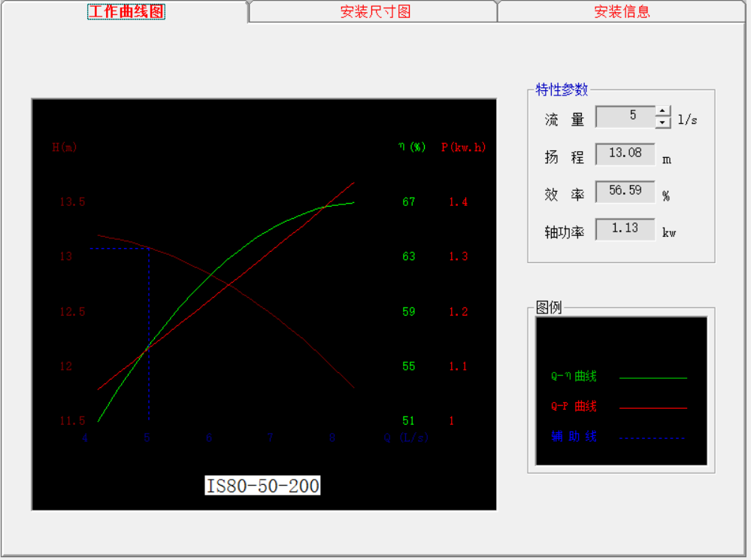
Task: Select the 效率 field showing 56.59
Action: (x=625, y=191)
